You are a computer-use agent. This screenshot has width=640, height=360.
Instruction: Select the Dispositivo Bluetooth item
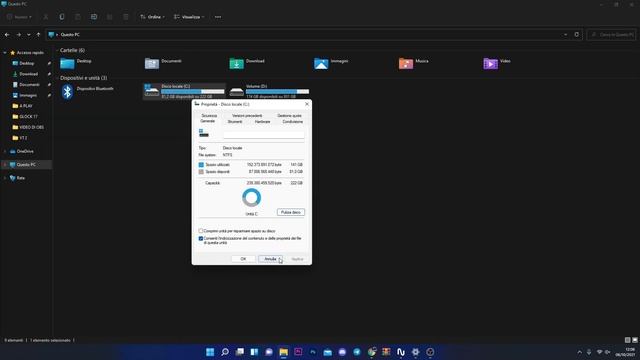(x=87, y=91)
